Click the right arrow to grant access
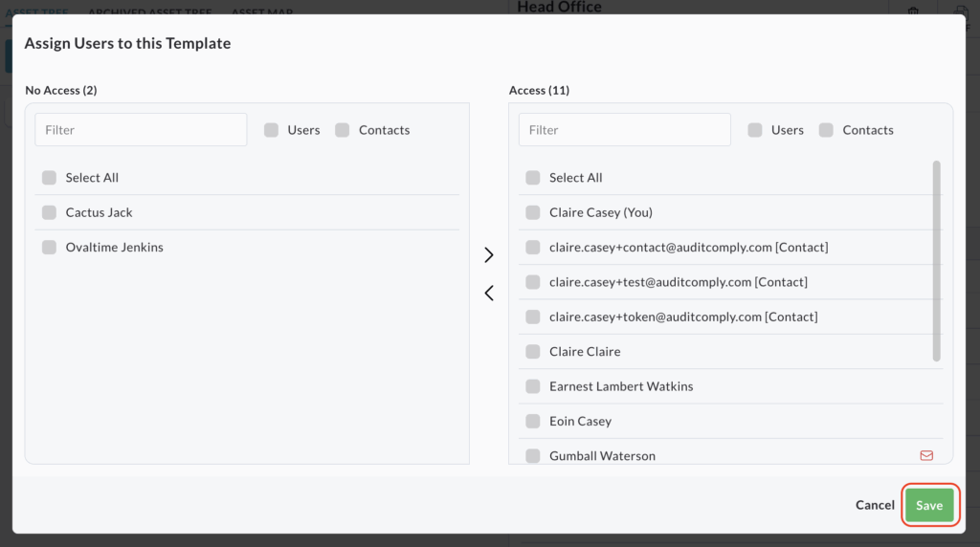 pos(489,255)
